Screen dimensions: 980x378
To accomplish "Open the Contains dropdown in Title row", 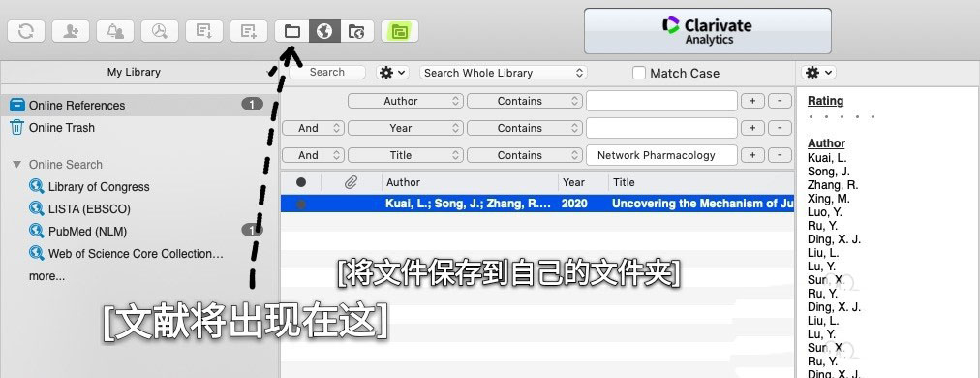I will tap(525, 155).
